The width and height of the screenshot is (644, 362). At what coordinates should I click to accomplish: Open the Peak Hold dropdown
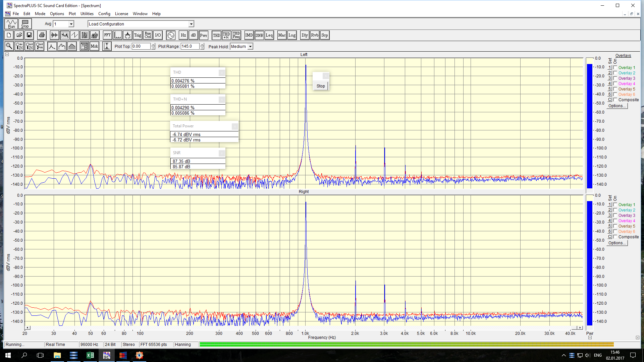250,47
